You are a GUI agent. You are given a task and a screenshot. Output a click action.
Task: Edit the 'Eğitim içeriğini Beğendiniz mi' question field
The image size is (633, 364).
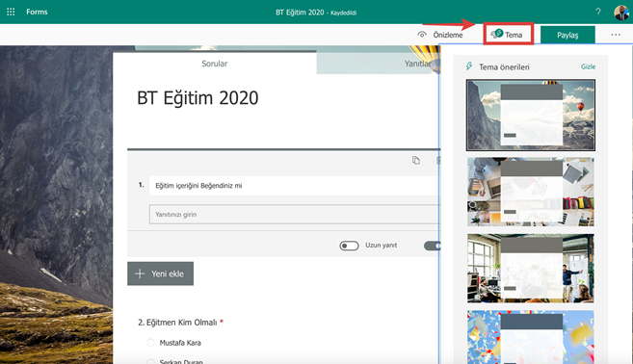(294, 186)
